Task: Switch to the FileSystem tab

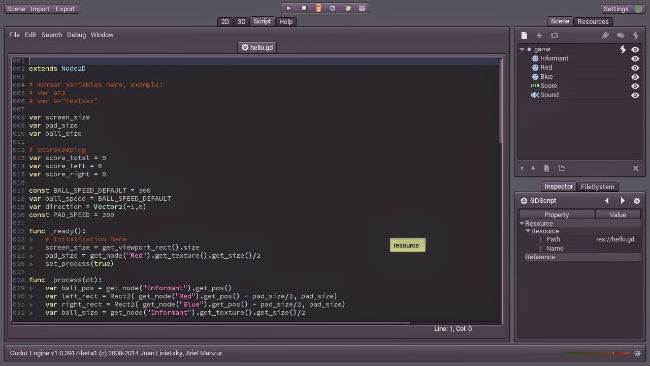Action: [x=597, y=187]
